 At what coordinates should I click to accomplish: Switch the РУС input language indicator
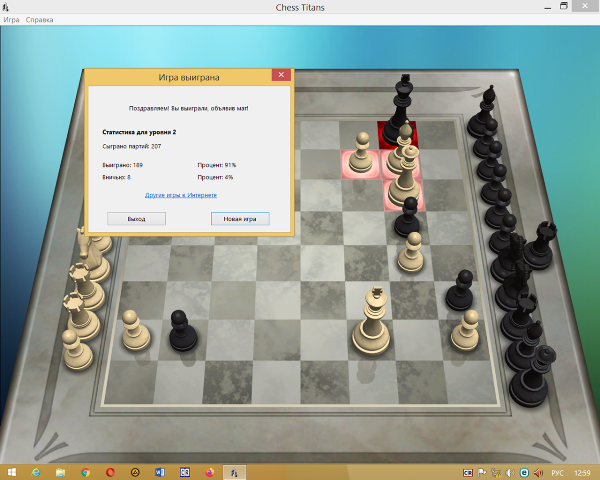click(558, 472)
